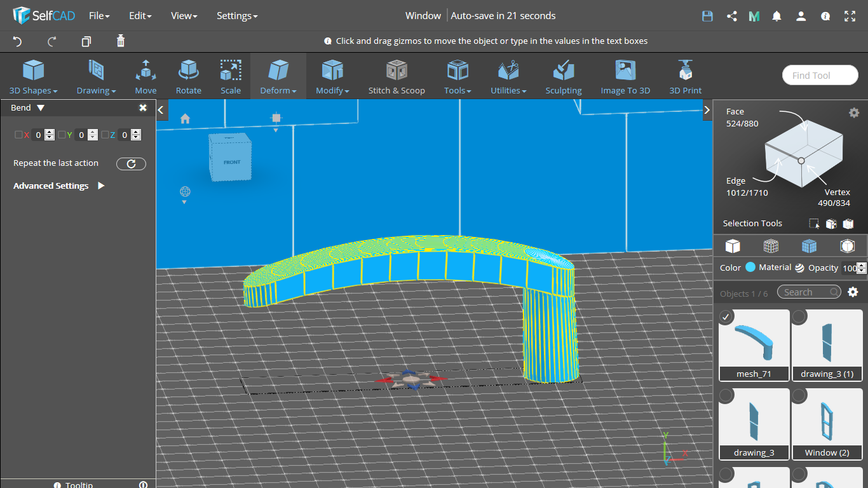Select solid plus wireframe view icon
Viewport: 868px width, 488px height.
[x=809, y=246]
